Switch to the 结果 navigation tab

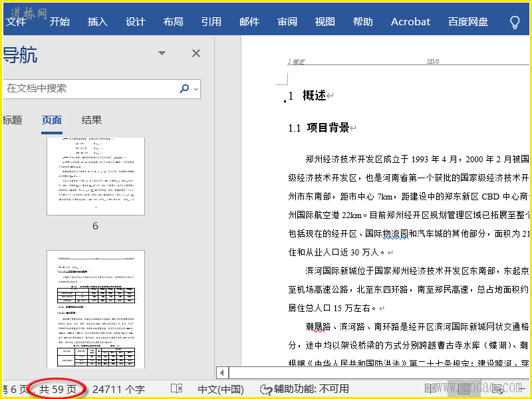(x=92, y=120)
